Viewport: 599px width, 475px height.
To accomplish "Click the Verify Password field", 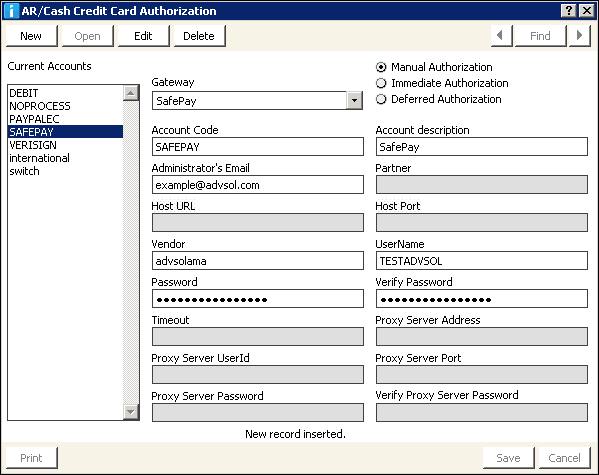I will click(482, 298).
